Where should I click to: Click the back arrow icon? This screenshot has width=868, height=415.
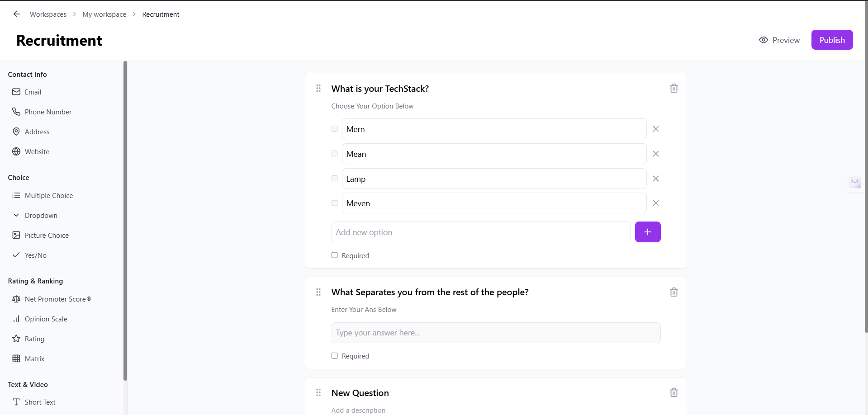point(17,14)
